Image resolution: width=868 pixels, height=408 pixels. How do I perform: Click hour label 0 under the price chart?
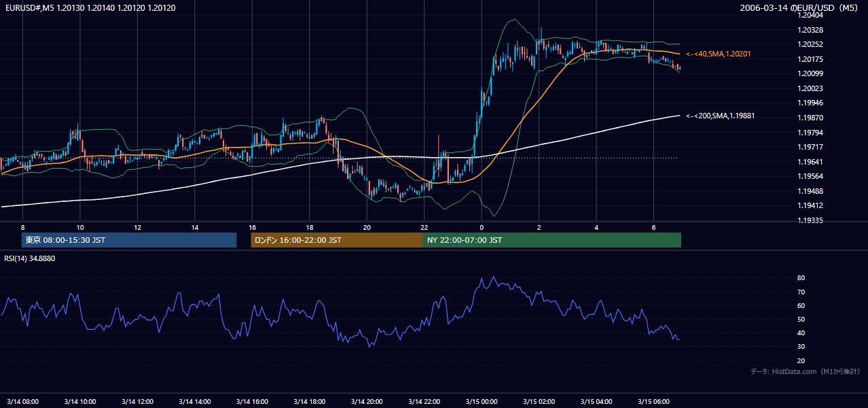point(482,227)
